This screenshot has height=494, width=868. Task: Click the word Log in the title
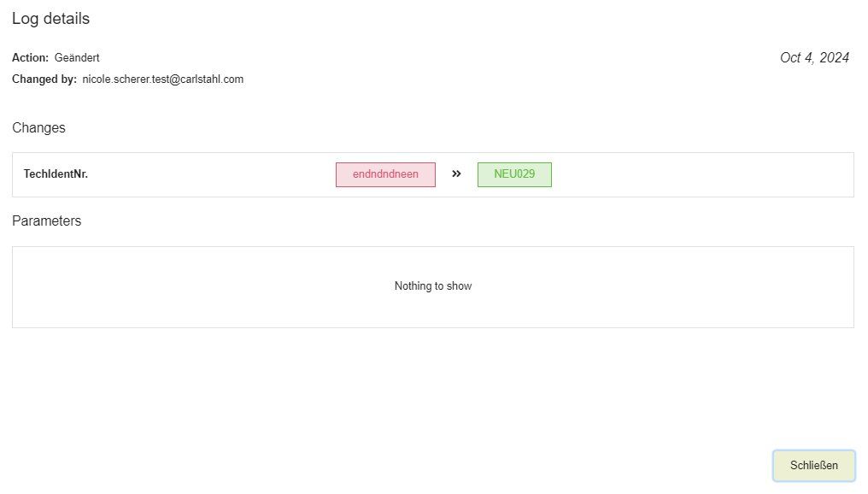tap(24, 19)
